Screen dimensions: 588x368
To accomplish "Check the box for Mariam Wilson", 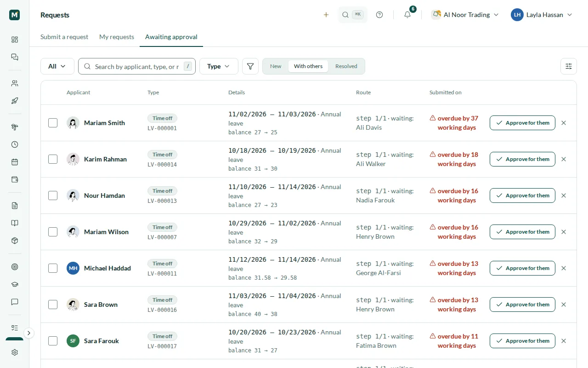I will [x=53, y=232].
